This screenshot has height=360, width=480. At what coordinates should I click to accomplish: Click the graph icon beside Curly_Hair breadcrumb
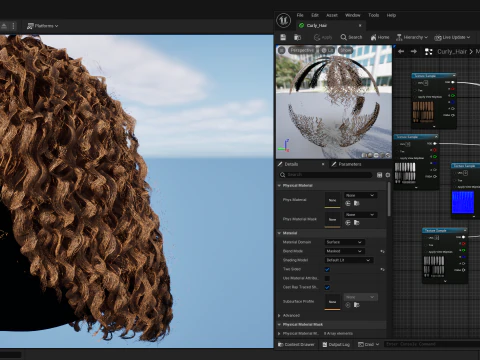coord(428,52)
